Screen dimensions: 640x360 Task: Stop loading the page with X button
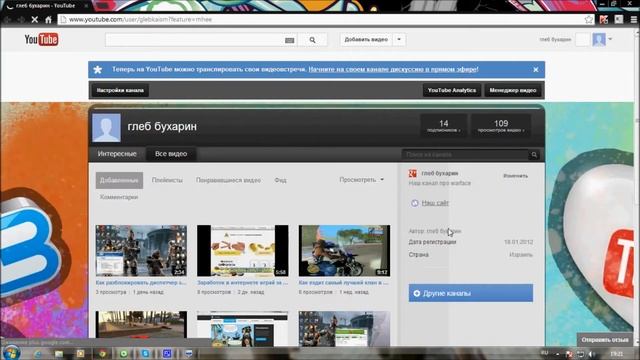click(35, 19)
